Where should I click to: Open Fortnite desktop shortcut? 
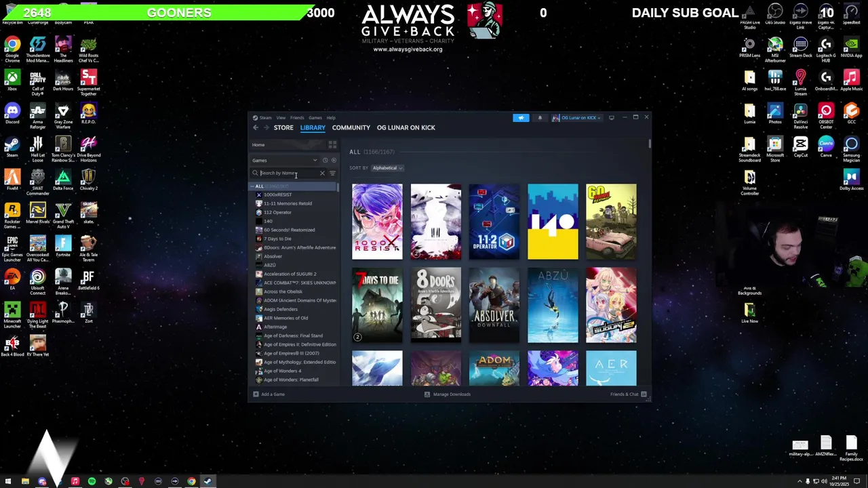(x=63, y=246)
